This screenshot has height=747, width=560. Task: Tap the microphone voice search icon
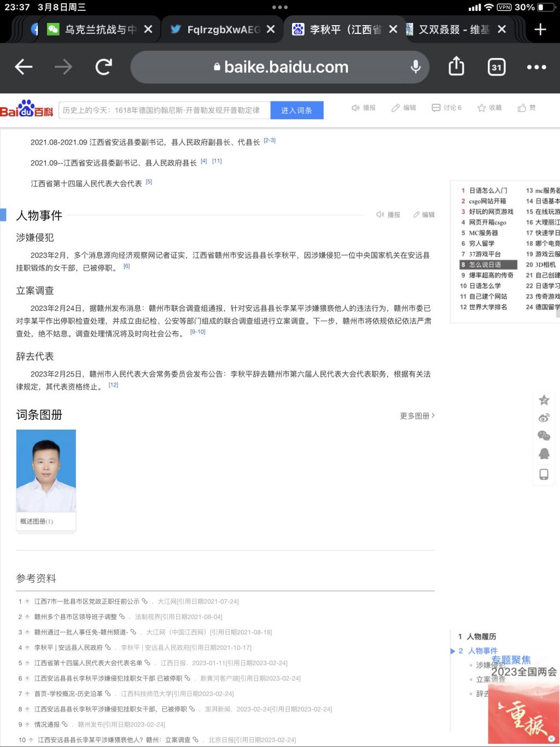(416, 67)
